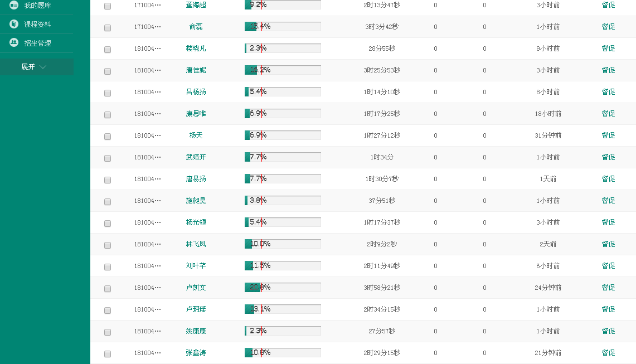This screenshot has width=636, height=364.
Task: Select the checkbox in 吕杨扬's row
Action: [x=108, y=93]
